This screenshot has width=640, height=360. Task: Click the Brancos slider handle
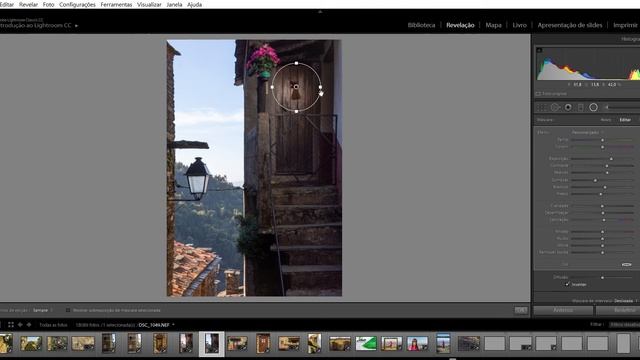pos(605,187)
